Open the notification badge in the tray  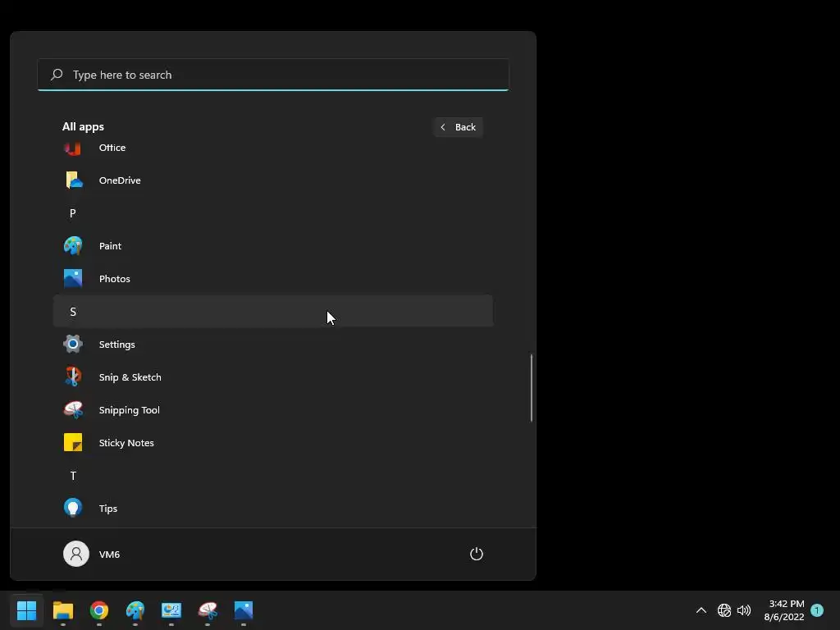[x=816, y=610]
